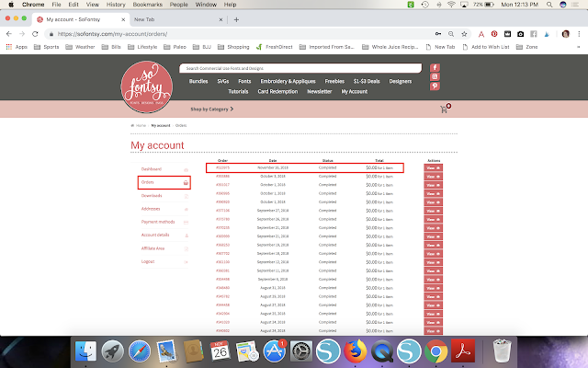Open the Bills bookmarks folder
Viewport: 588px width, 368px height.
tap(111, 47)
